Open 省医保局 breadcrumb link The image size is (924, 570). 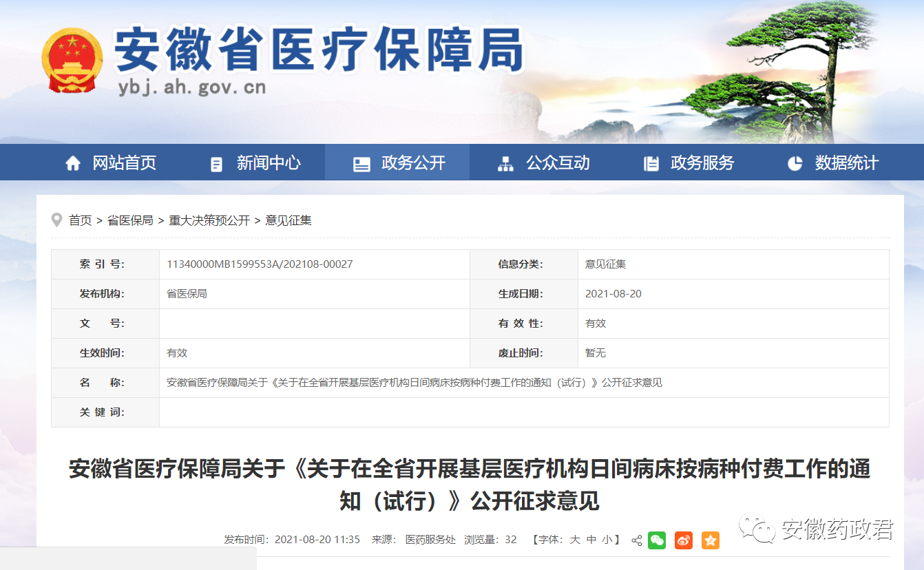pyautogui.click(x=130, y=220)
